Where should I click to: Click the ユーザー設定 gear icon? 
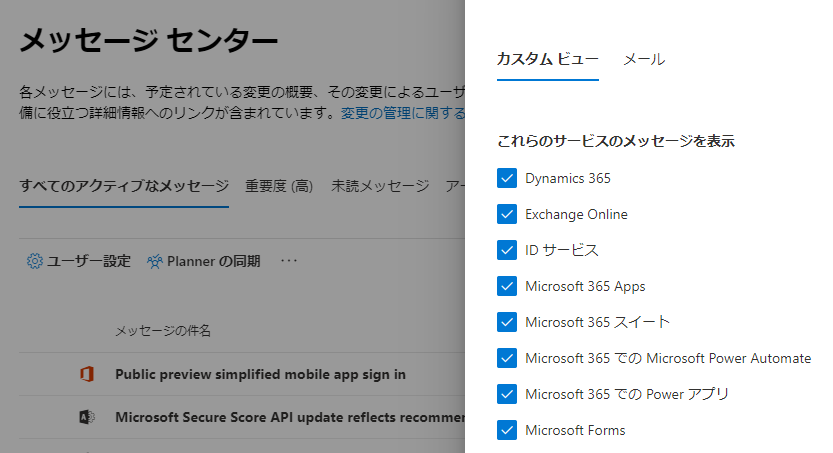(35, 261)
